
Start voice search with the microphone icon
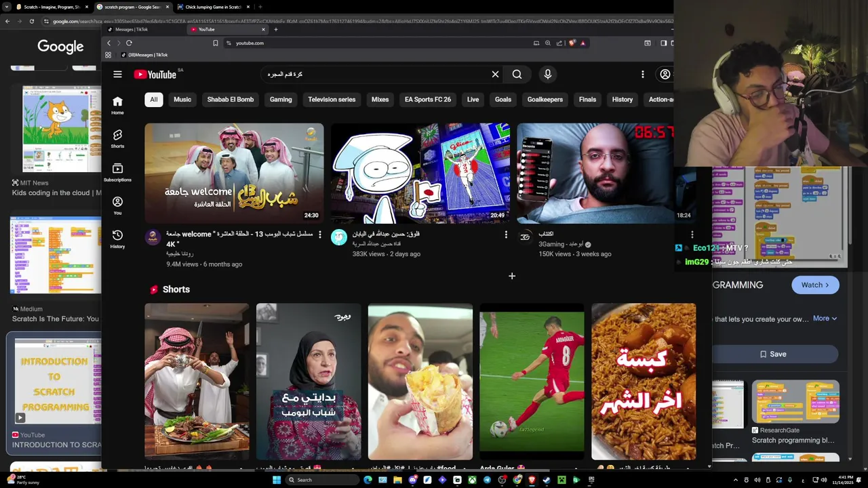coord(548,75)
